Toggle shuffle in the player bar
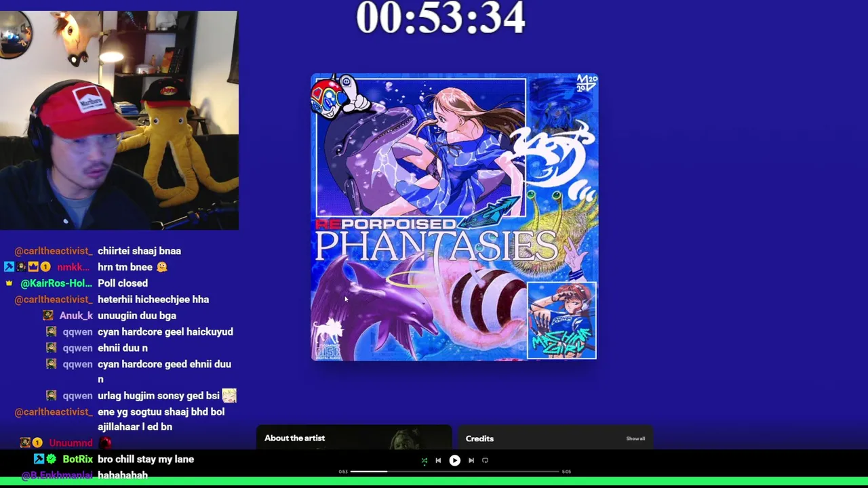The width and height of the screenshot is (868, 488). tap(425, 460)
